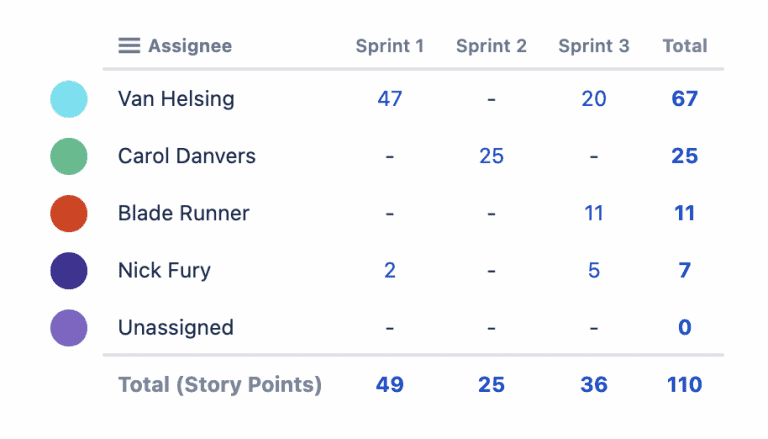Select the Carol Danvers assignee name
The image size is (768, 439).
[187, 156]
